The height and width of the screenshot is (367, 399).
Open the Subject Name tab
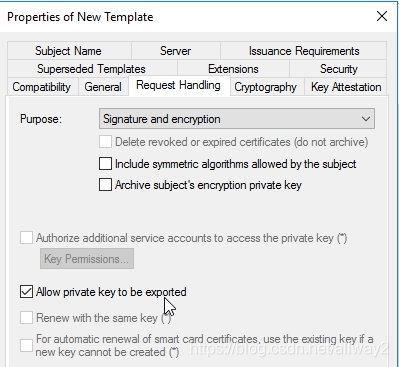click(x=69, y=51)
